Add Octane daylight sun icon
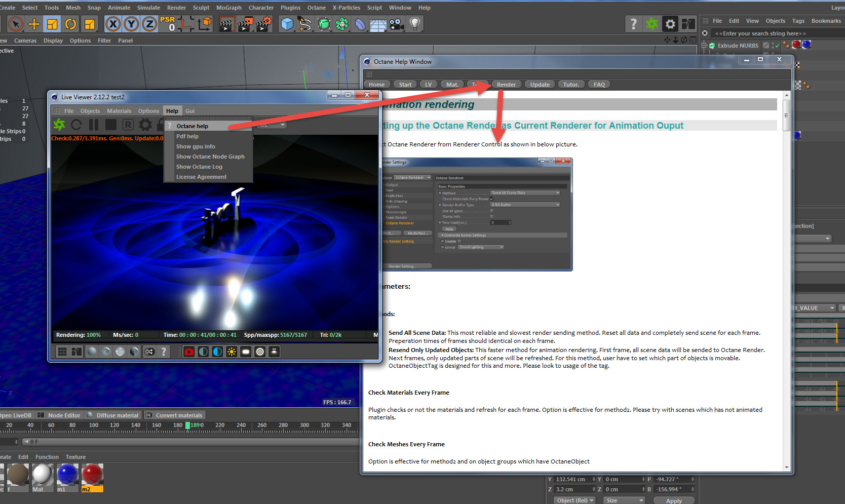Viewport: 845px width, 504px height. (232, 352)
